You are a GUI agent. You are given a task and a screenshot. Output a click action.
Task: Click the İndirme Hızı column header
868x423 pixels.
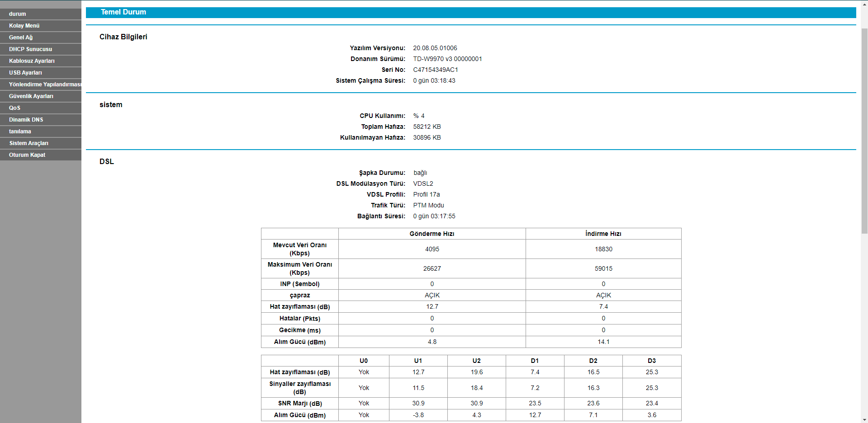pos(603,234)
